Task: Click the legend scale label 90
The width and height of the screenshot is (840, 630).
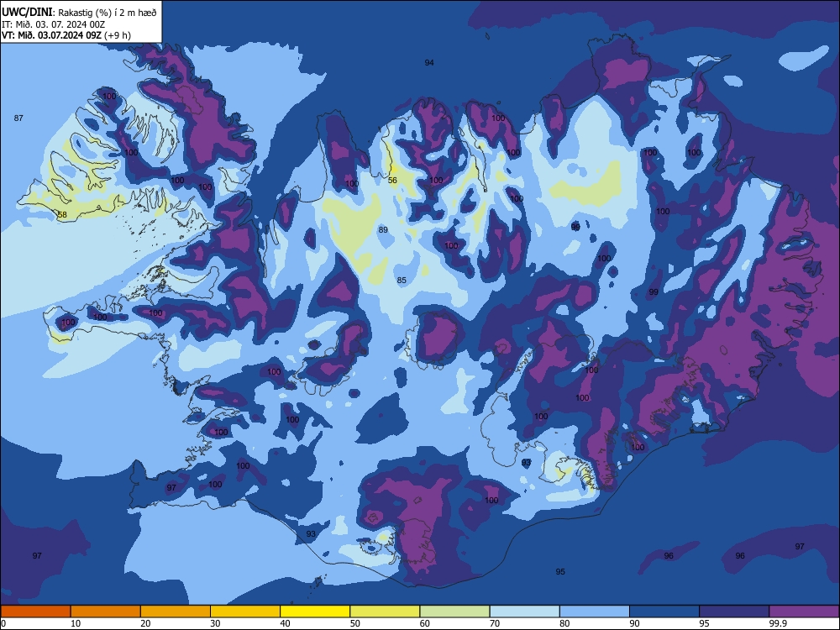Action: [634, 623]
